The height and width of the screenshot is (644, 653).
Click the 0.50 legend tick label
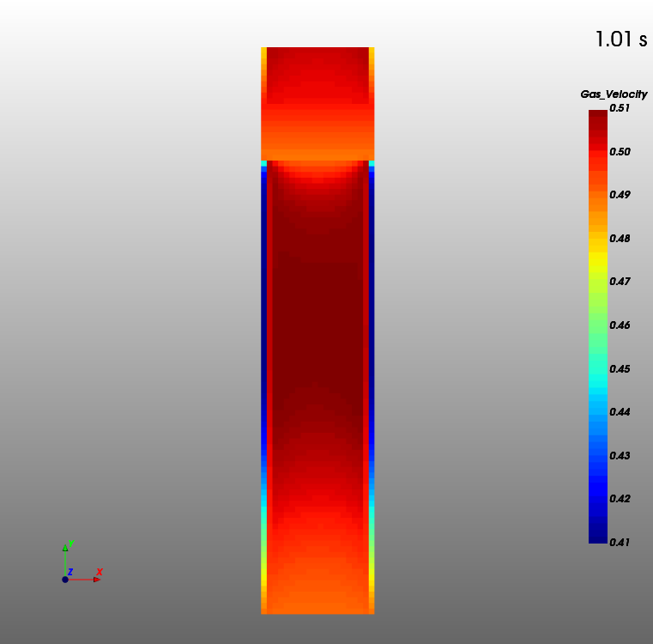(620, 152)
